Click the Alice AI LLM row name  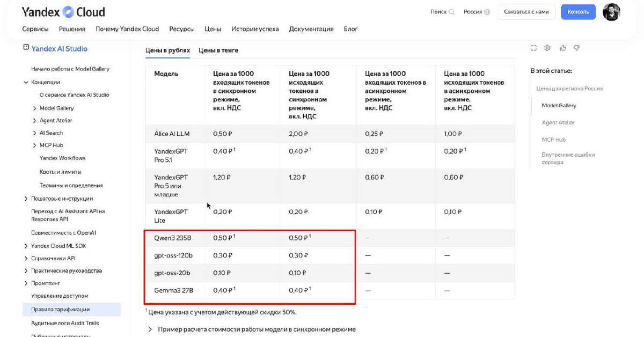(x=172, y=134)
